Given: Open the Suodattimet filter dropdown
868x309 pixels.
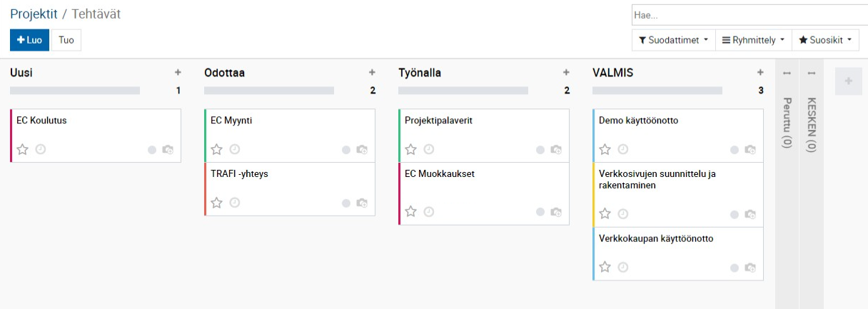Looking at the screenshot, I should 673,40.
